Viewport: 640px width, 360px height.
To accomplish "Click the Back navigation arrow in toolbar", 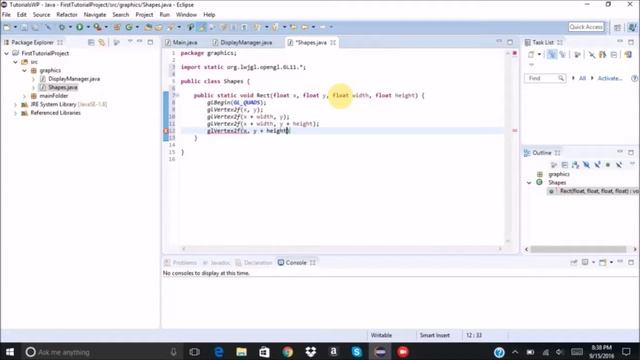I will tap(305, 27).
